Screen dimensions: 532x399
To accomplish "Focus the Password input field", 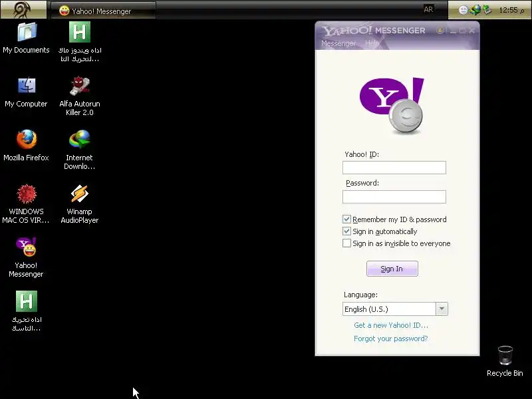I will [394, 197].
